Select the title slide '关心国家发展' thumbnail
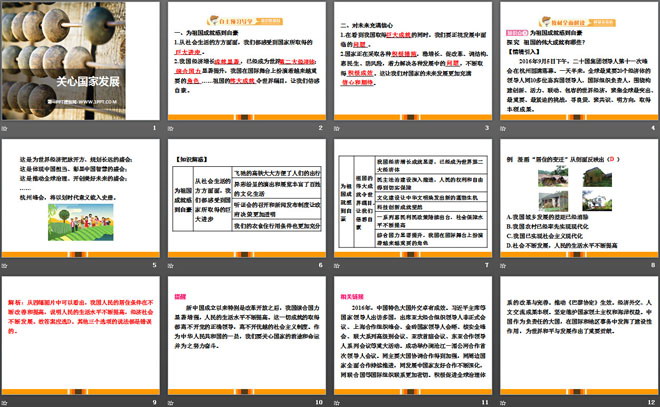Viewport: 660px width, 407px height. pos(80,61)
